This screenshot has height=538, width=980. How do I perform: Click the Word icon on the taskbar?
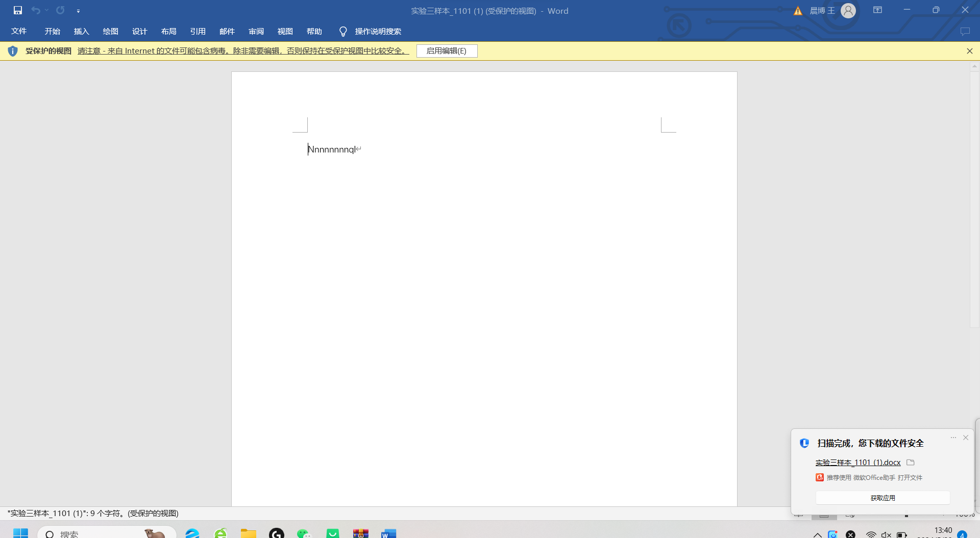pos(388,533)
